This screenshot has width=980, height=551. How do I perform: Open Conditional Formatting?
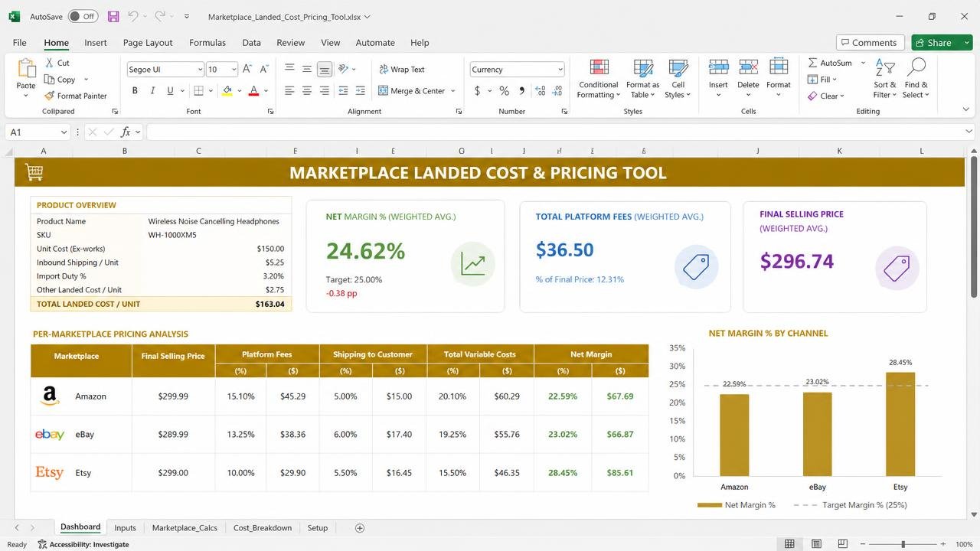pyautogui.click(x=599, y=79)
